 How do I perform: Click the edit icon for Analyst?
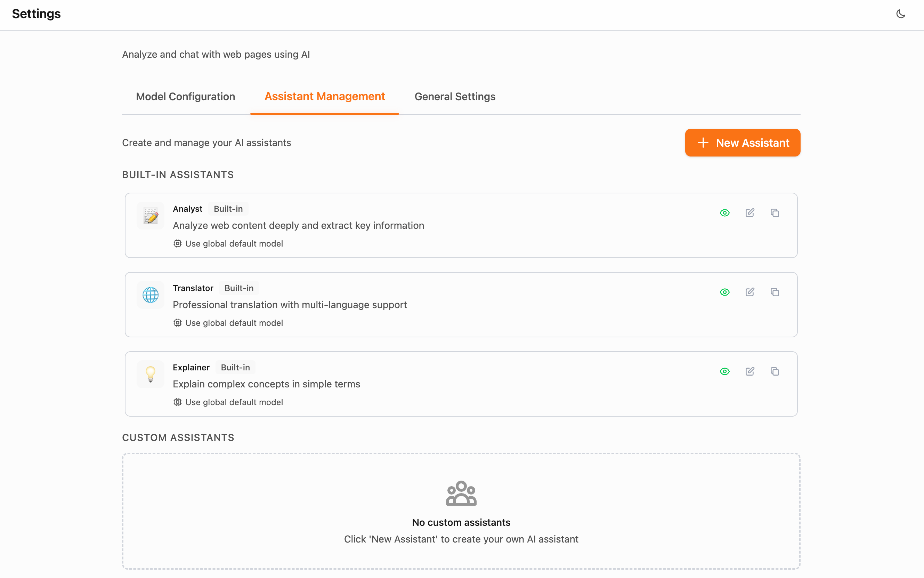(x=749, y=213)
